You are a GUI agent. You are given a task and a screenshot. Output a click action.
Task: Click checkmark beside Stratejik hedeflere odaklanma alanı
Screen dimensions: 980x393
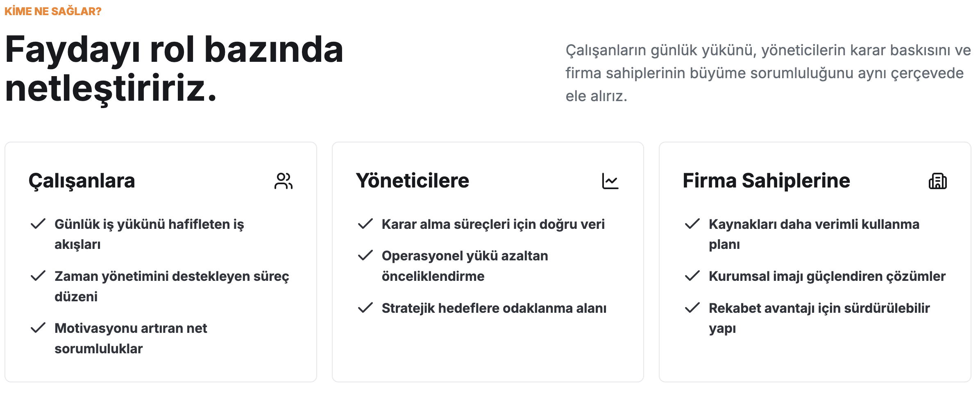pyautogui.click(x=365, y=308)
